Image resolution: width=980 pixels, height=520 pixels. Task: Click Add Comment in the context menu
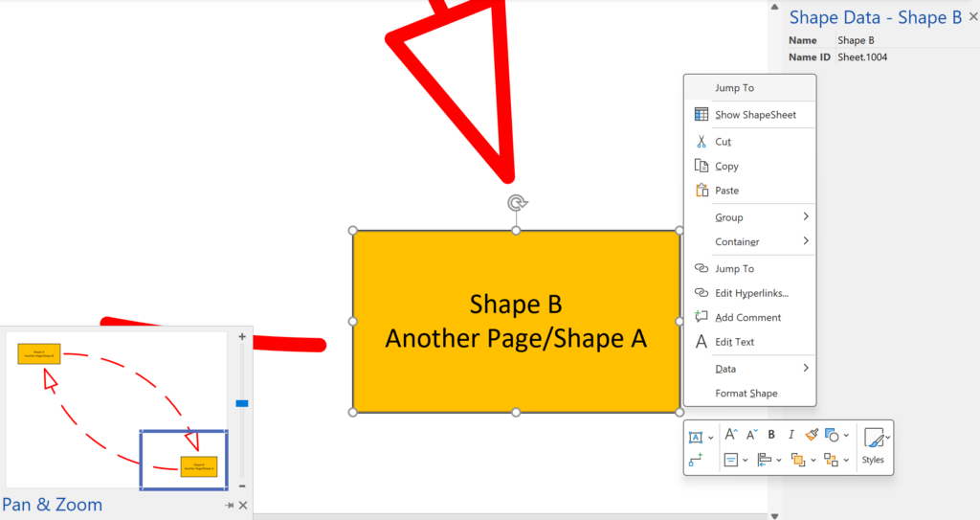[x=747, y=318]
